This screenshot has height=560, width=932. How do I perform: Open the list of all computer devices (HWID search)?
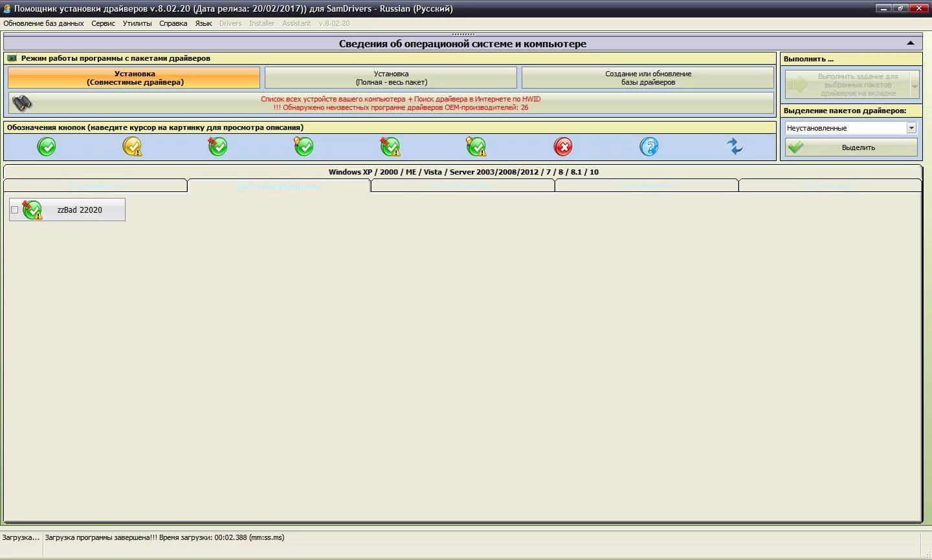[x=392, y=103]
